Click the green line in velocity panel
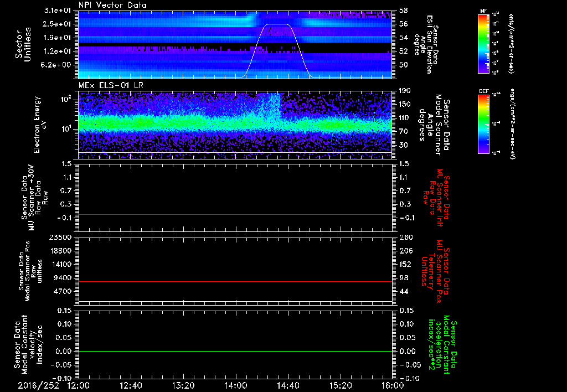 click(235, 351)
